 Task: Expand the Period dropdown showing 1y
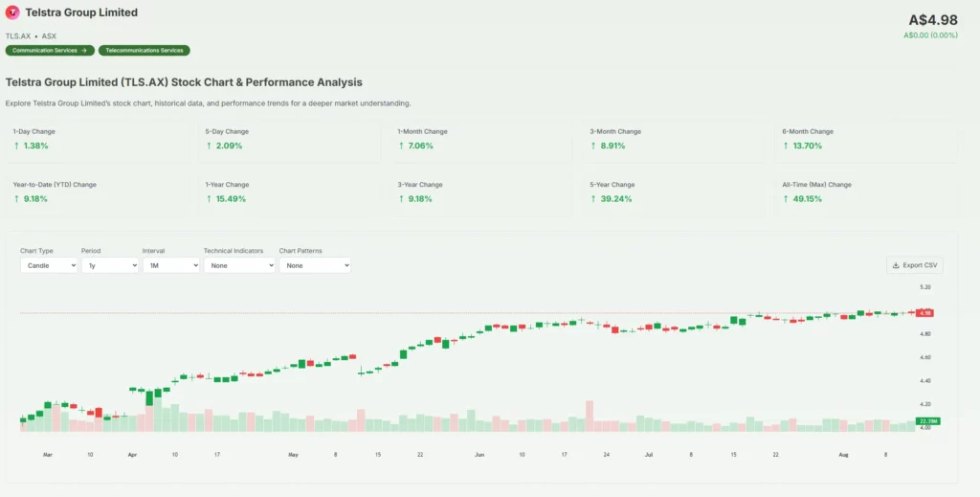click(109, 265)
